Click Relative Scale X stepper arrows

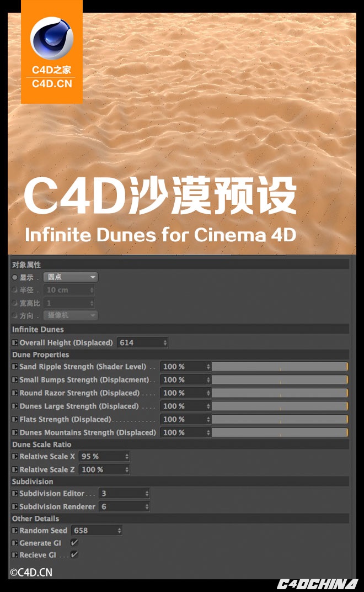(127, 456)
